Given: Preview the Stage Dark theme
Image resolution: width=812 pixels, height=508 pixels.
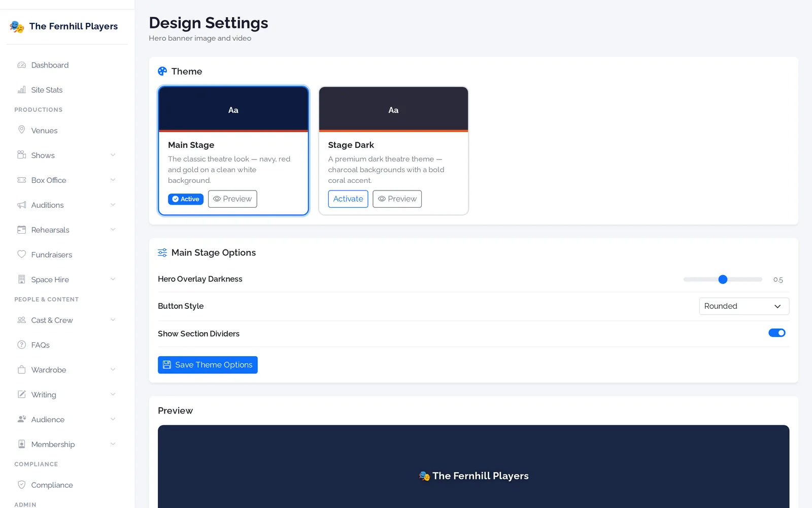Looking at the screenshot, I should click(397, 199).
